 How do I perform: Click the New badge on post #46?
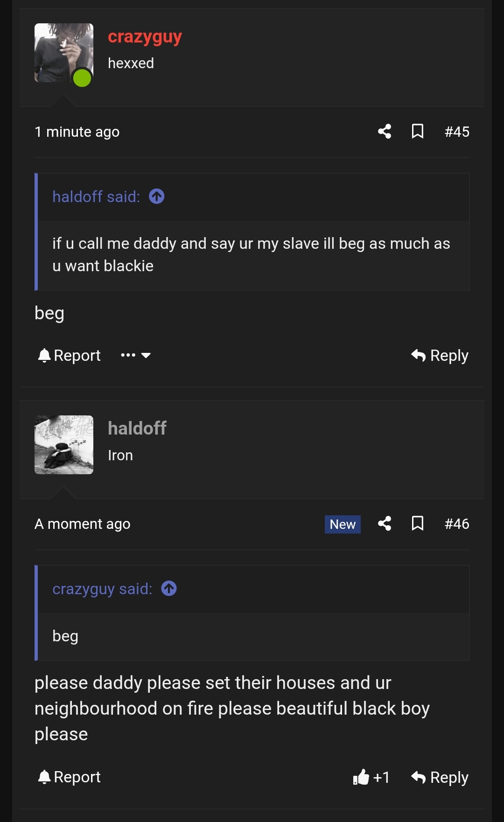point(342,524)
